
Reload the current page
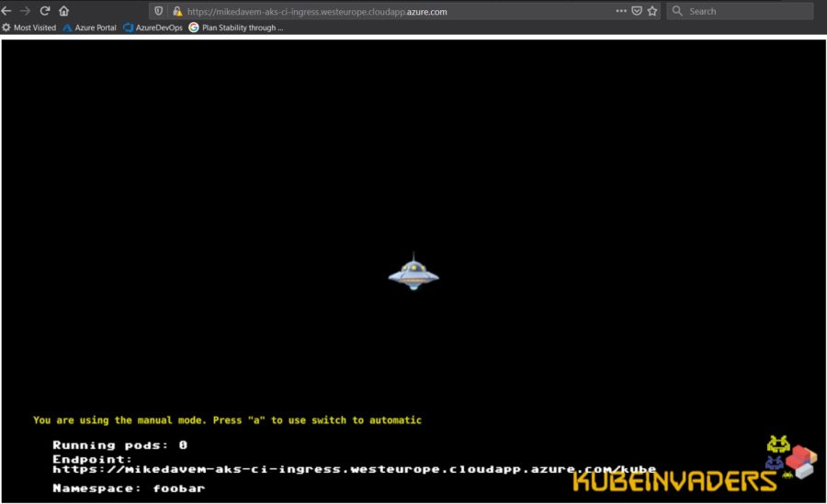click(x=44, y=11)
